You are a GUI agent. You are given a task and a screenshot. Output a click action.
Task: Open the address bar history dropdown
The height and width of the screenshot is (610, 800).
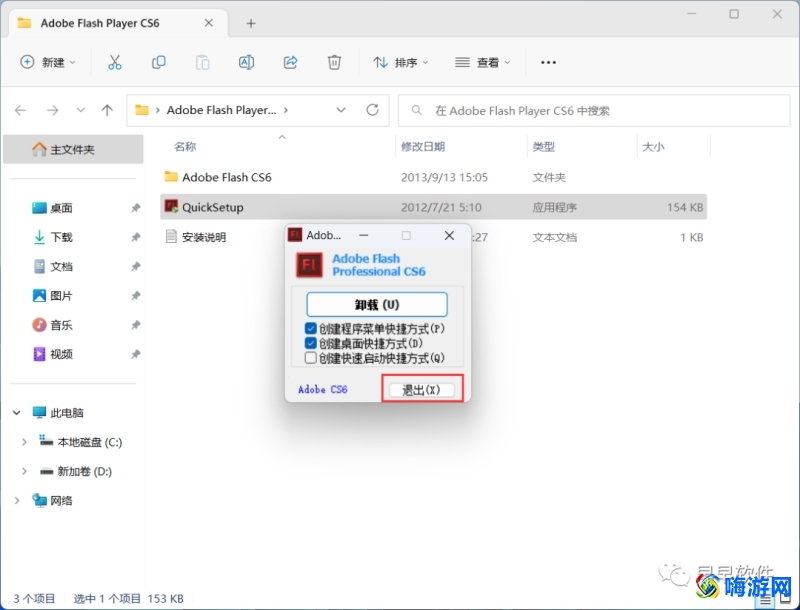tap(341, 110)
